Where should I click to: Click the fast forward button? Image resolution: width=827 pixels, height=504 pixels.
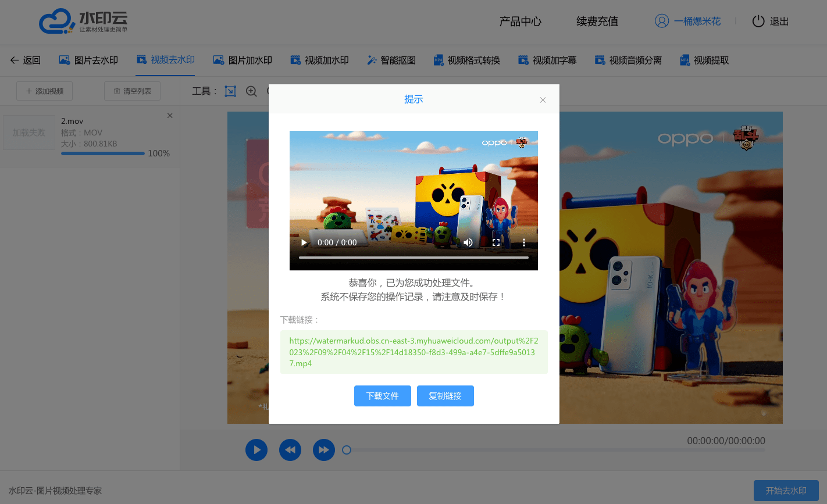click(324, 450)
